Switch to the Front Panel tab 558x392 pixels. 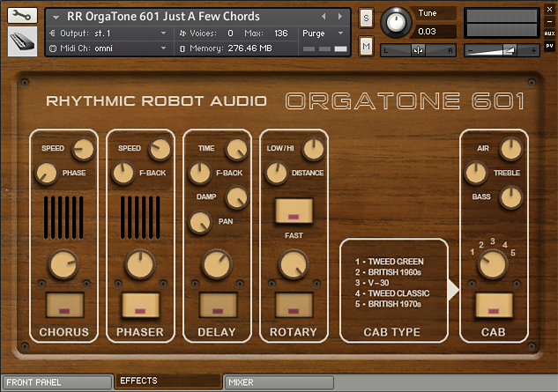pyautogui.click(x=57, y=382)
